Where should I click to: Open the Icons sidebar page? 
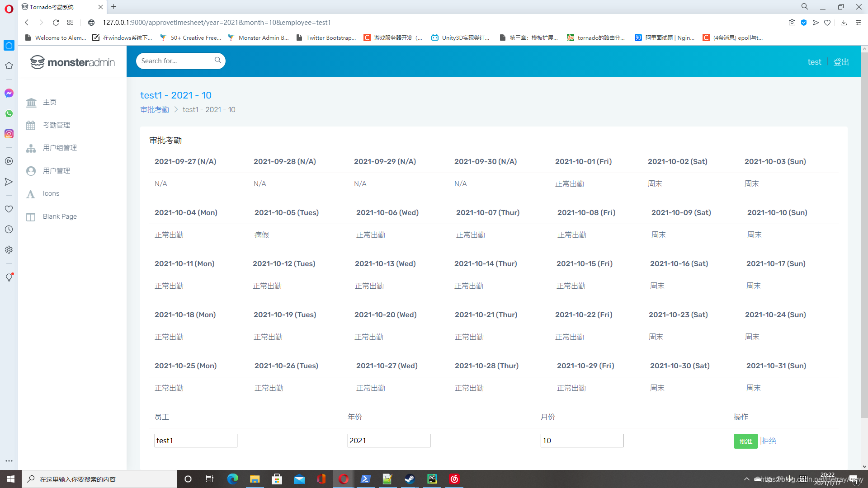pos(51,193)
